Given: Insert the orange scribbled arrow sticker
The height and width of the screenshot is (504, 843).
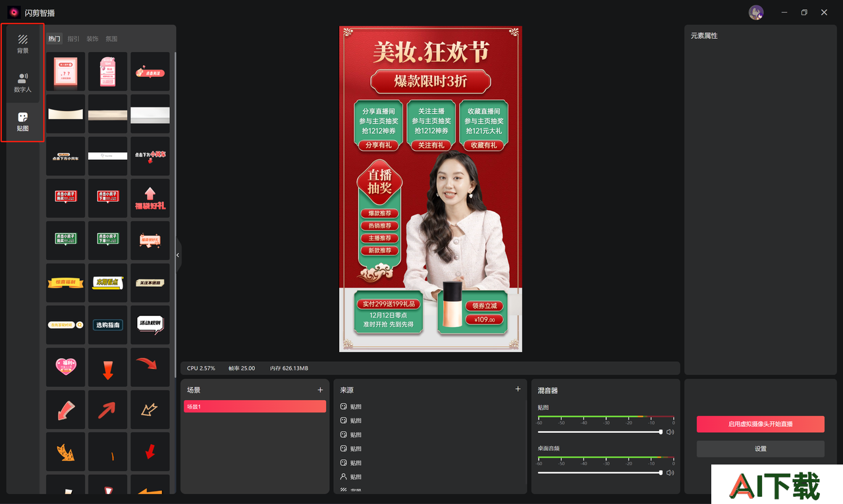Looking at the screenshot, I should pos(65,451).
